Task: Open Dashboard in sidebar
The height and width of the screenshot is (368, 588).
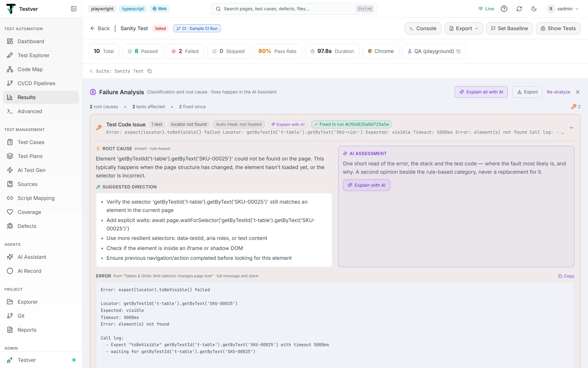Action: click(x=41, y=41)
